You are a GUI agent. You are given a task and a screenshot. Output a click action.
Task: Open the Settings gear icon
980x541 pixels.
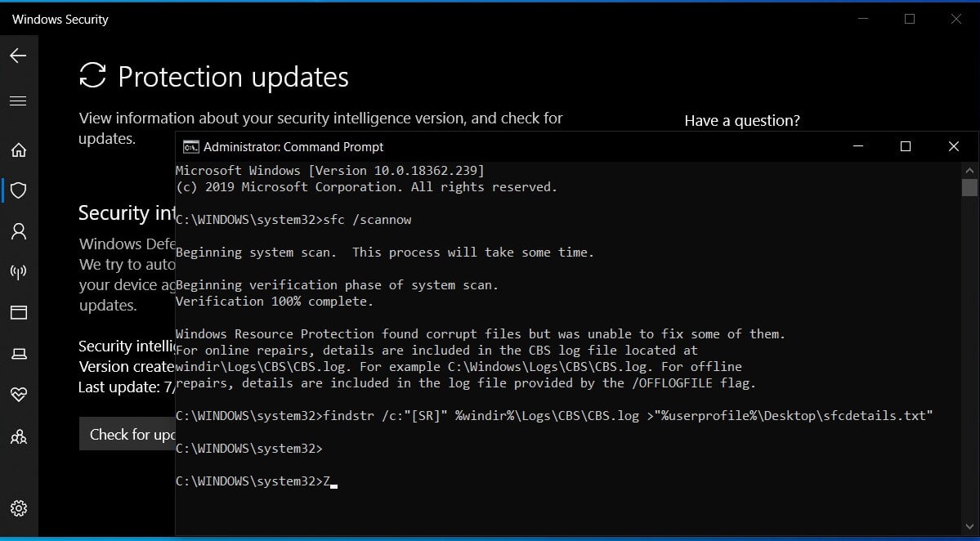[19, 508]
